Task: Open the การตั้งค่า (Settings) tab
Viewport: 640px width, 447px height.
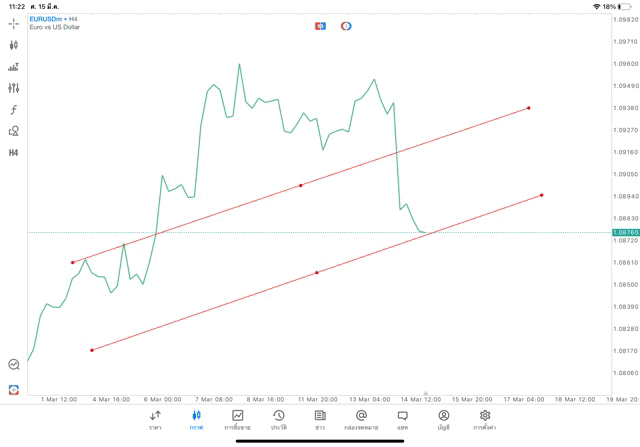Action: (485, 420)
